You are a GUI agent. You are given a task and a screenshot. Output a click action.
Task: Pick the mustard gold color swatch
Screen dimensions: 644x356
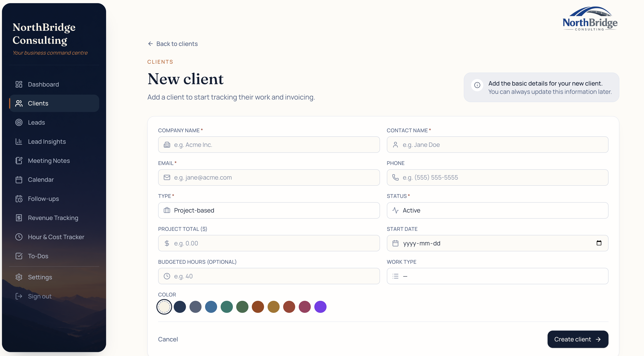[x=273, y=307]
